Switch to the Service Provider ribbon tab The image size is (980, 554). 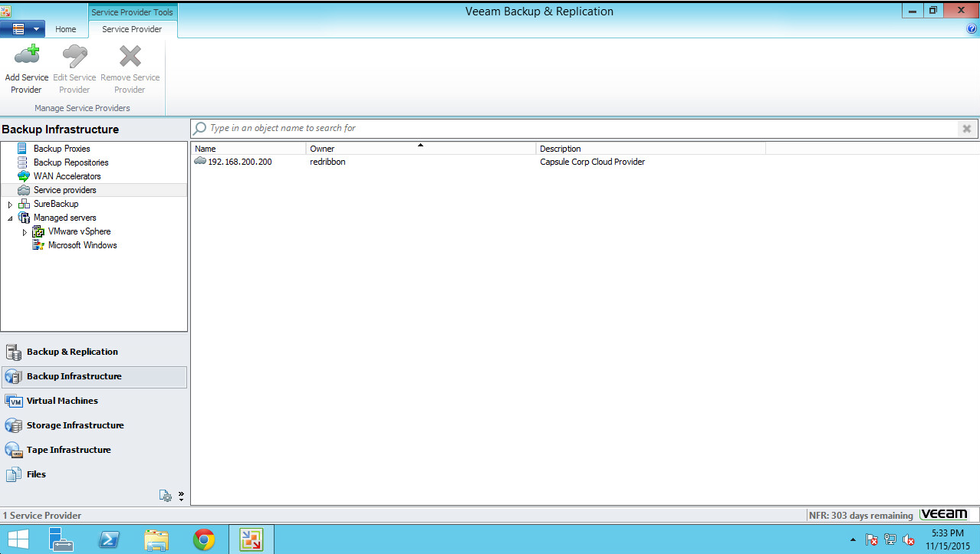(132, 29)
